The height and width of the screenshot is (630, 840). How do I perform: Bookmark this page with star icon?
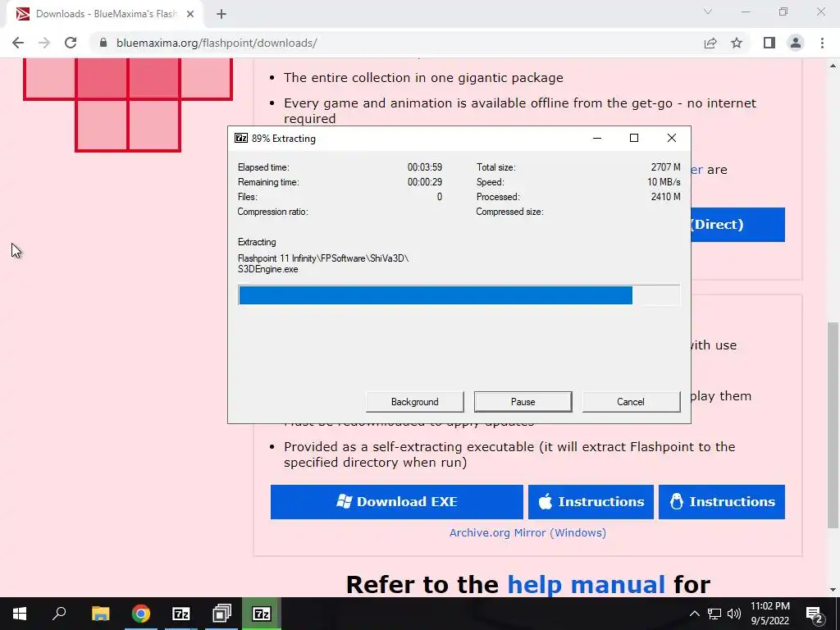tap(737, 43)
